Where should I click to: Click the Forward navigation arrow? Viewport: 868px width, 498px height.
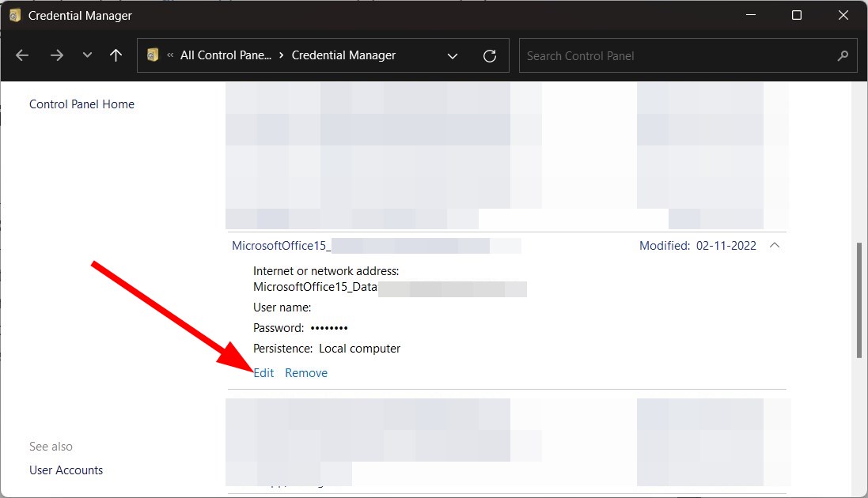[x=56, y=55]
